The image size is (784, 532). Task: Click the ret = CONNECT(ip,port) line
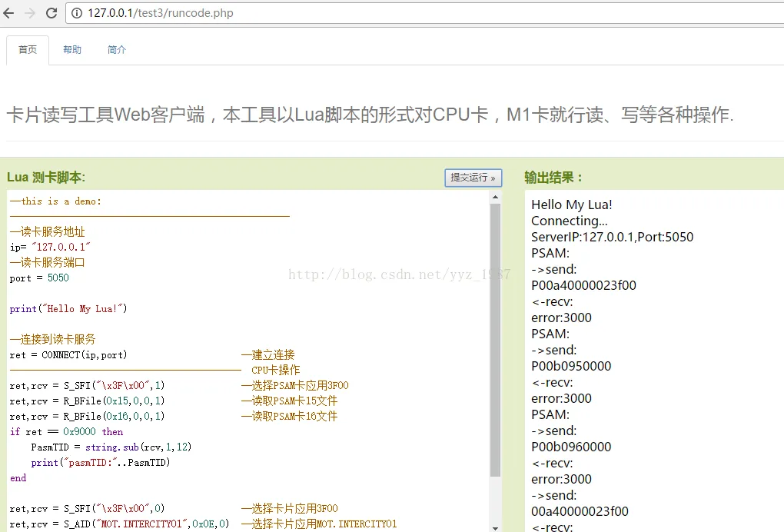pos(68,355)
